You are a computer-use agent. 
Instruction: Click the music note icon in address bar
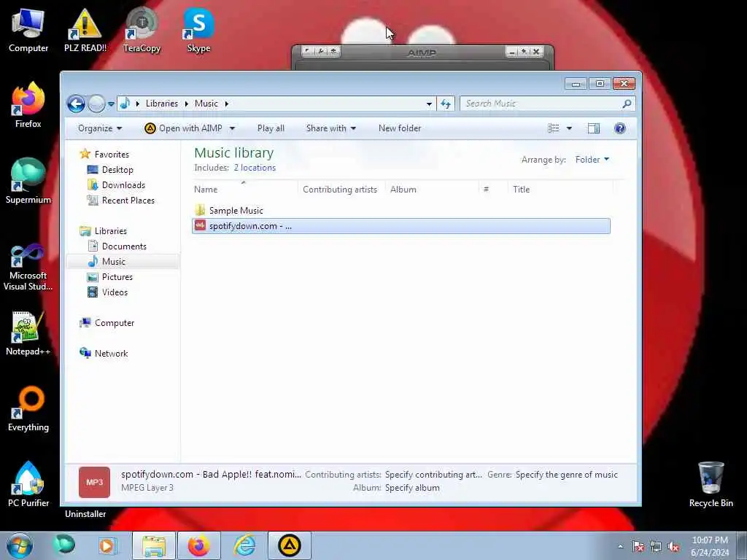(125, 104)
